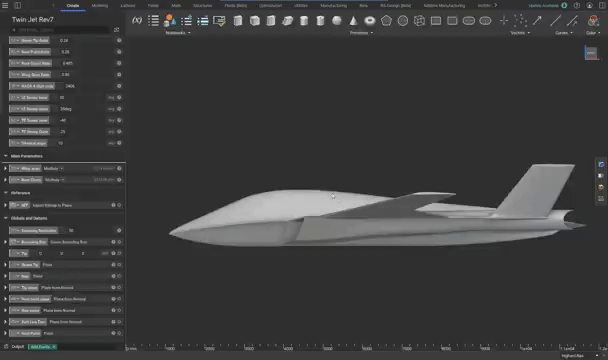Collapse the Reference section
The image size is (608, 360).
tap(5, 192)
